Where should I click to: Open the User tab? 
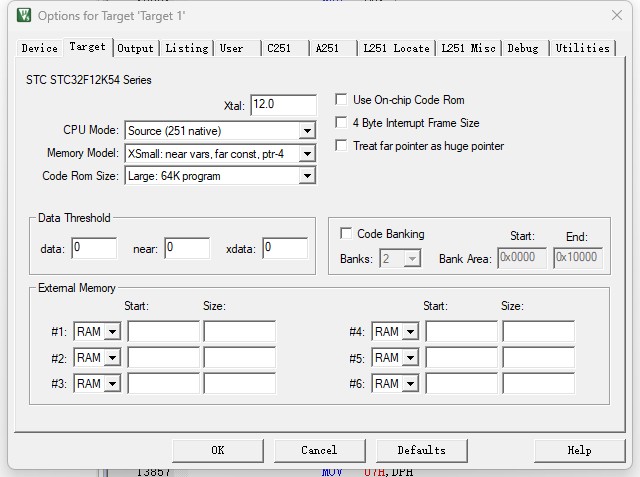[237, 48]
